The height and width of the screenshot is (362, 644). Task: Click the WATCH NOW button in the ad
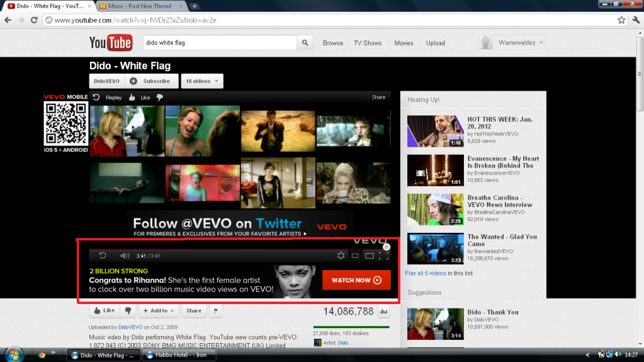click(356, 280)
